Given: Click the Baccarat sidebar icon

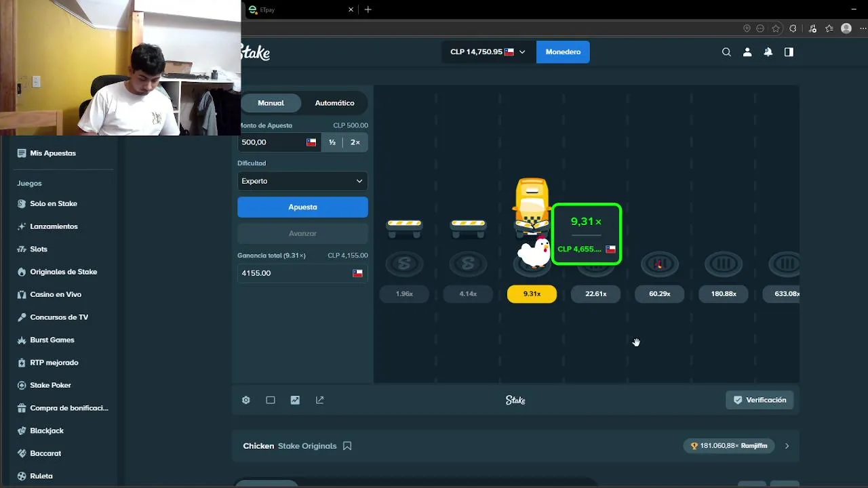Looking at the screenshot, I should click(x=22, y=453).
